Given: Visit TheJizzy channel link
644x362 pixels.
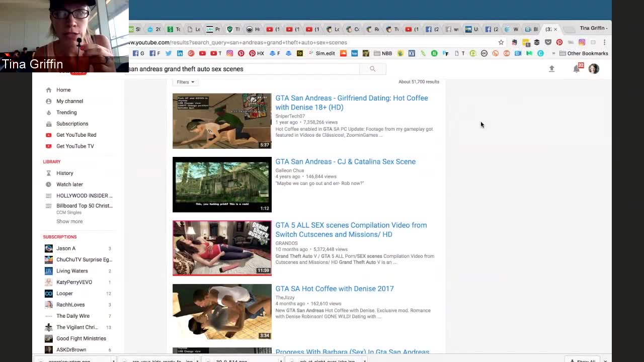Looking at the screenshot, I should pos(285,298).
